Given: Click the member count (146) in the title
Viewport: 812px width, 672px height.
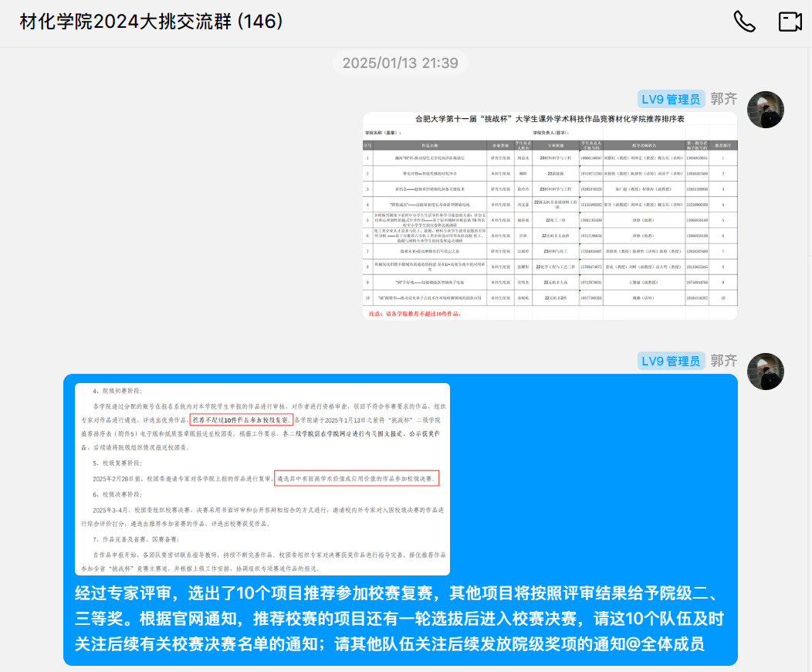Looking at the screenshot, I should 260,22.
